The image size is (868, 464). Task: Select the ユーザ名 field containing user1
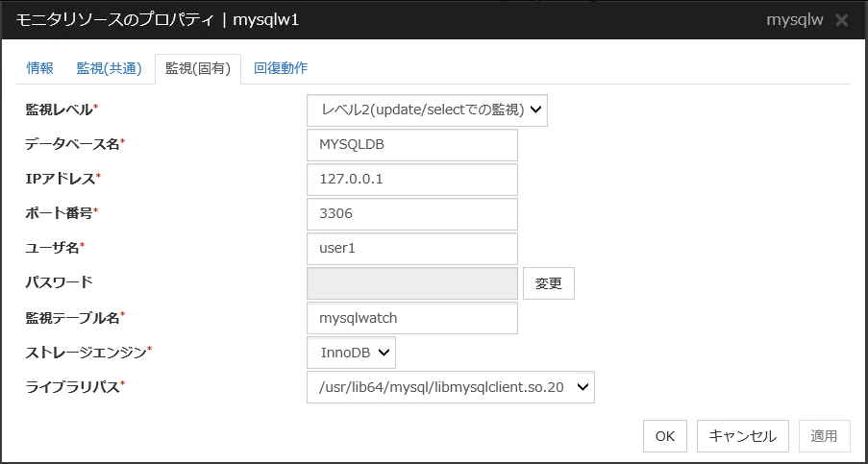(x=411, y=249)
